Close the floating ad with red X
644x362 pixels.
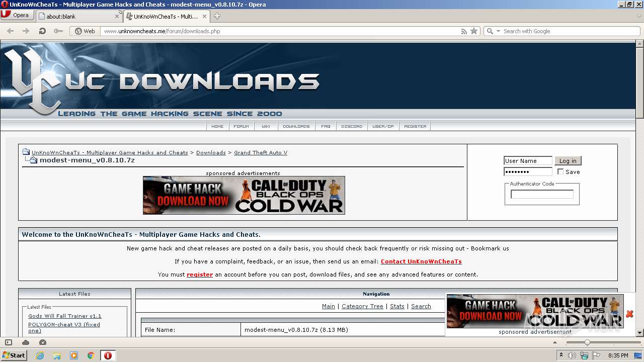pyautogui.click(x=629, y=314)
